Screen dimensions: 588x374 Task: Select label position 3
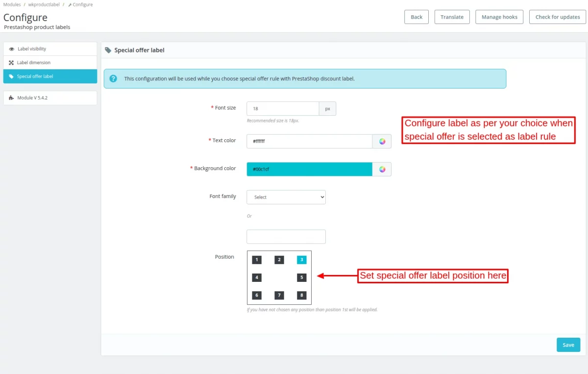(x=302, y=260)
